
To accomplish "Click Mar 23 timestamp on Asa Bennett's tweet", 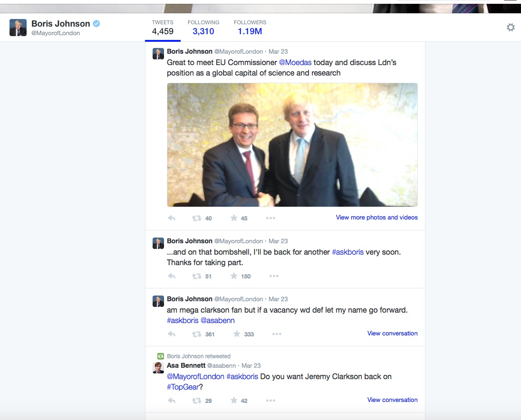I will point(251,365).
